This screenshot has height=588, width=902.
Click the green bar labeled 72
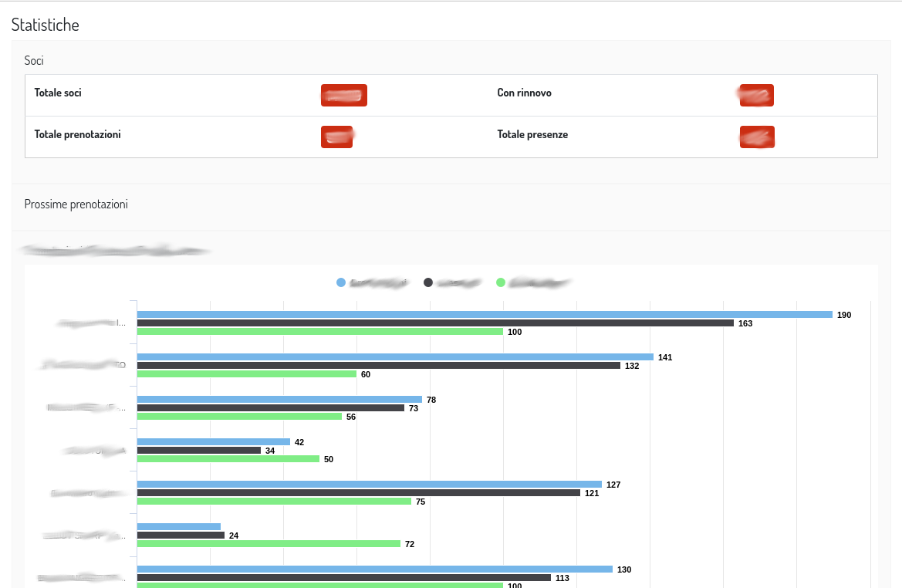[x=269, y=544]
